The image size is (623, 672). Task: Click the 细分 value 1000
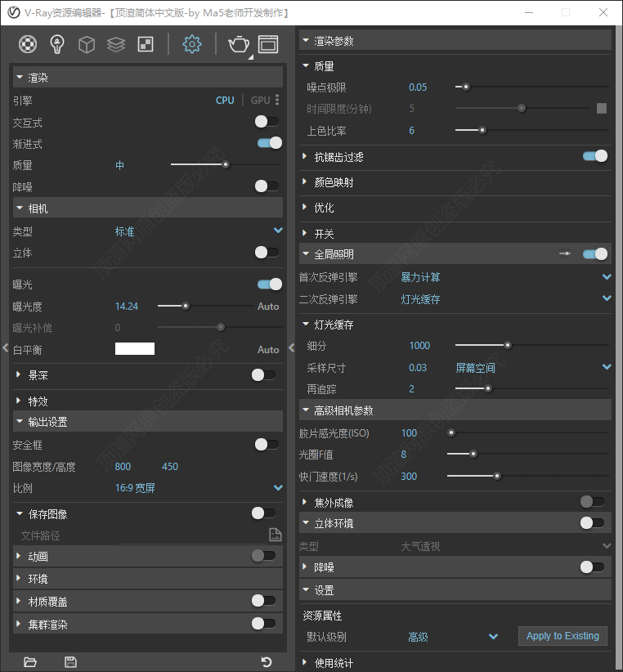(x=419, y=346)
